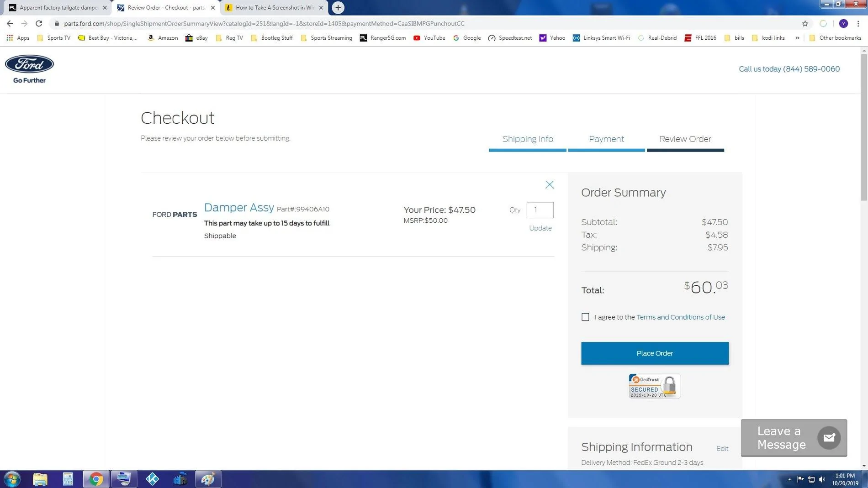Screen dimensions: 868x488
Task: Bookmark this page with the star icon
Action: (x=805, y=23)
